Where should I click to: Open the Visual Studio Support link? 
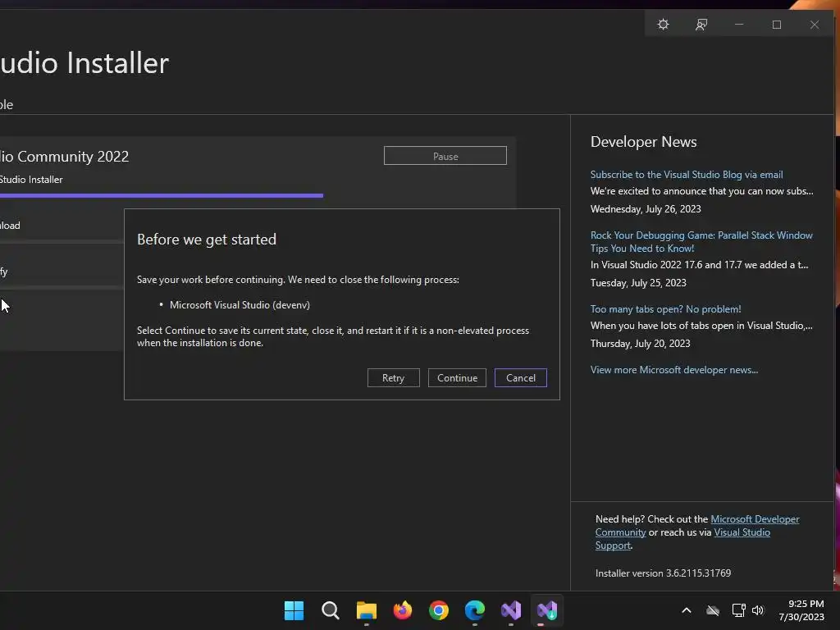[742, 532]
